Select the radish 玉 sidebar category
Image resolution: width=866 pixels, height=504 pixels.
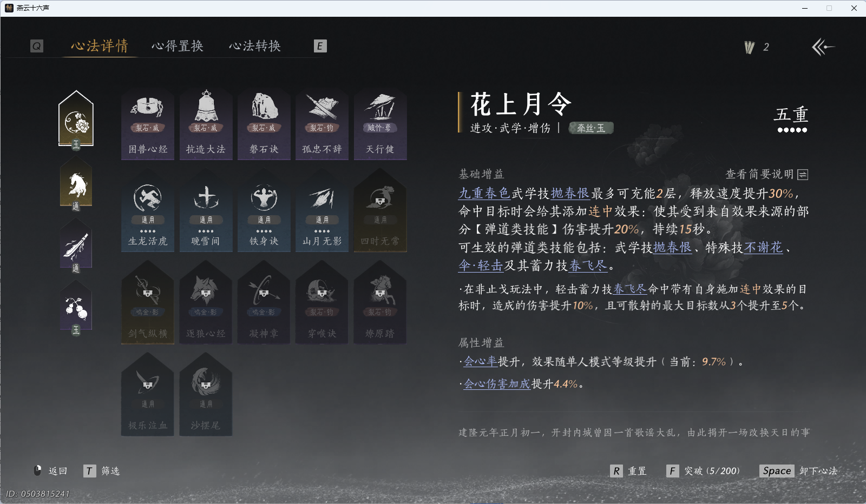click(76, 306)
